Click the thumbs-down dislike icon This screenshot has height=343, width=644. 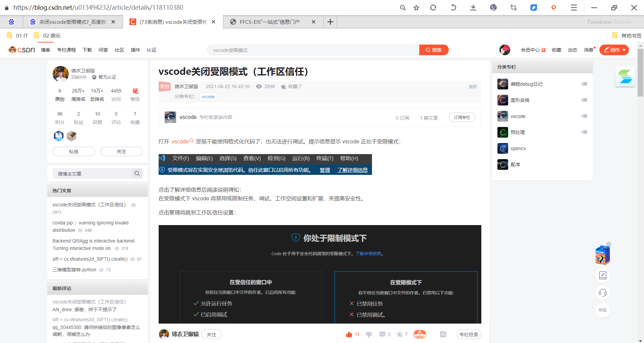pyautogui.click(x=369, y=334)
